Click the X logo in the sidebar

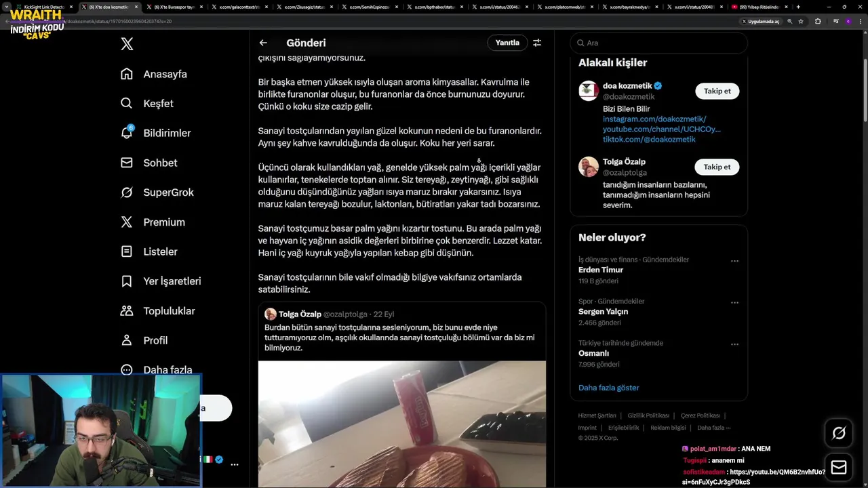pos(127,44)
